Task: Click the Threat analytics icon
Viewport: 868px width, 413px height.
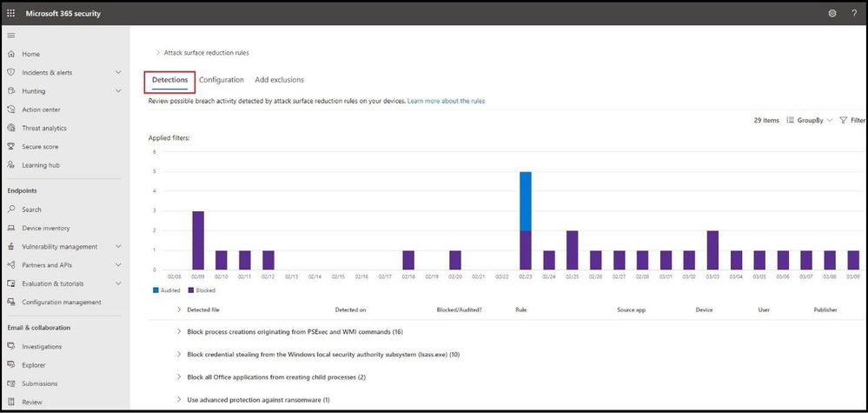Action: 11,128
